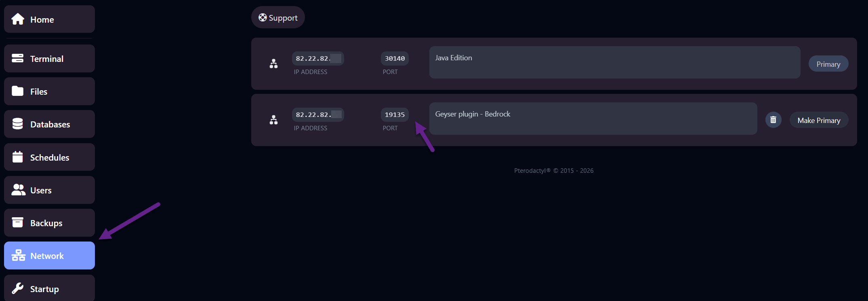Edit the Geyser plugin - Bedrock notes field
868x301 pixels.
(593, 119)
